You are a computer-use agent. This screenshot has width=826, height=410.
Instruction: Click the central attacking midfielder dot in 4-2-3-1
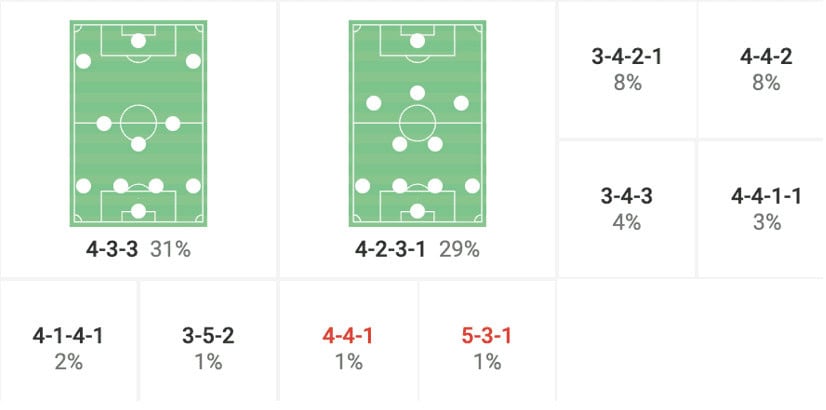pos(417,93)
